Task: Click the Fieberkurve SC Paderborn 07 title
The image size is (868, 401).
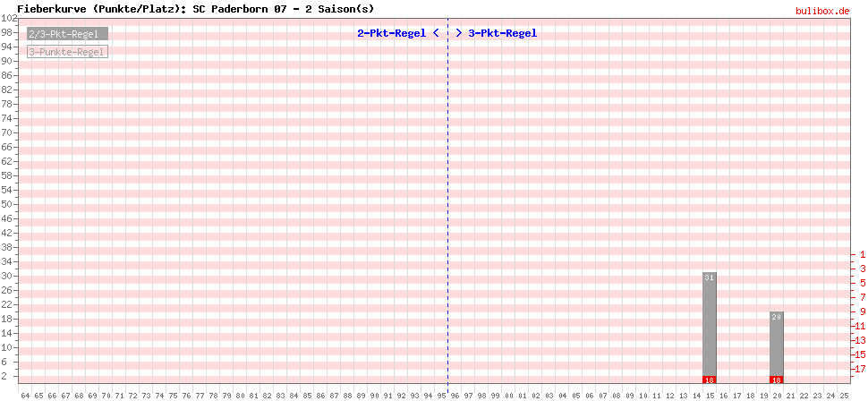Action: coord(195,8)
